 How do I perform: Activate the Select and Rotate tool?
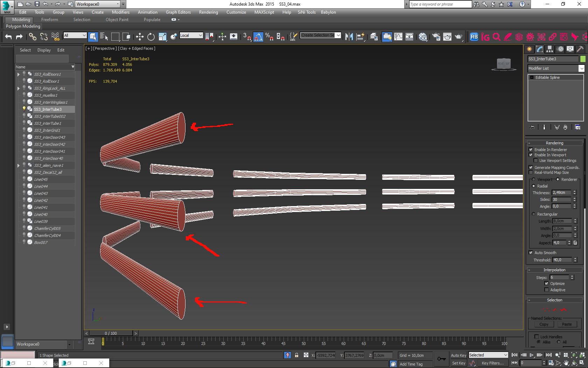tap(150, 36)
